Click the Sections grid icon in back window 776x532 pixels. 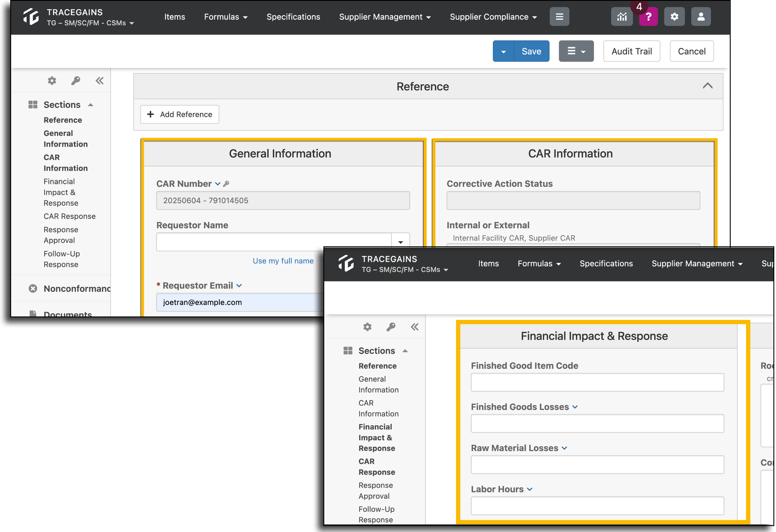(33, 105)
